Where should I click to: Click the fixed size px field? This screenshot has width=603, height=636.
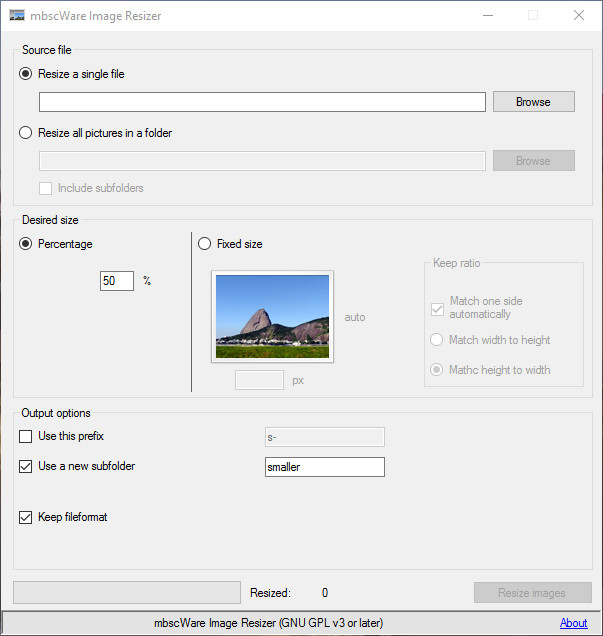259,380
